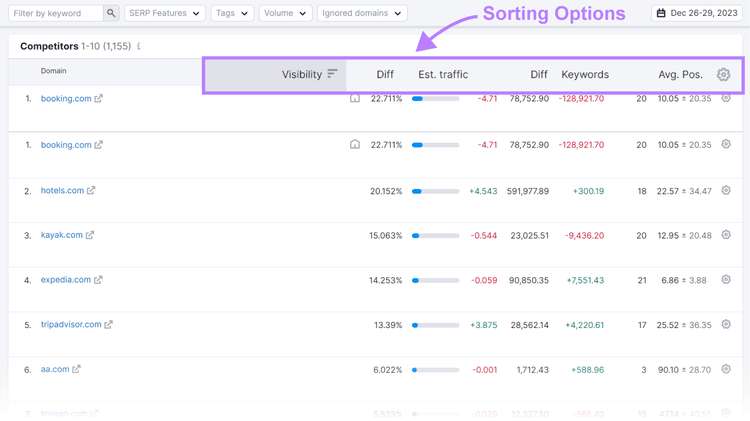
Task: Click tripadvisor.com visibility progress bar
Action: click(x=435, y=325)
